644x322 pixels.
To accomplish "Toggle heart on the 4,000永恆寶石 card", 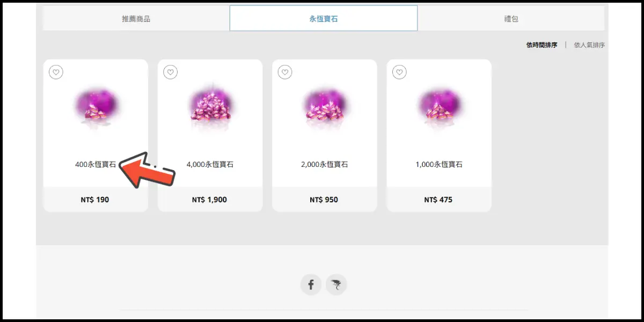I will (170, 72).
